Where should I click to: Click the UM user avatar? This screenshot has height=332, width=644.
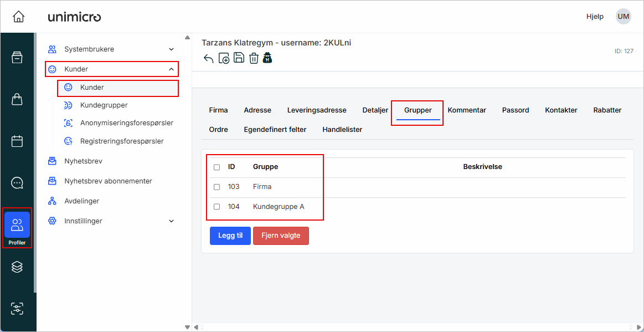(x=623, y=17)
